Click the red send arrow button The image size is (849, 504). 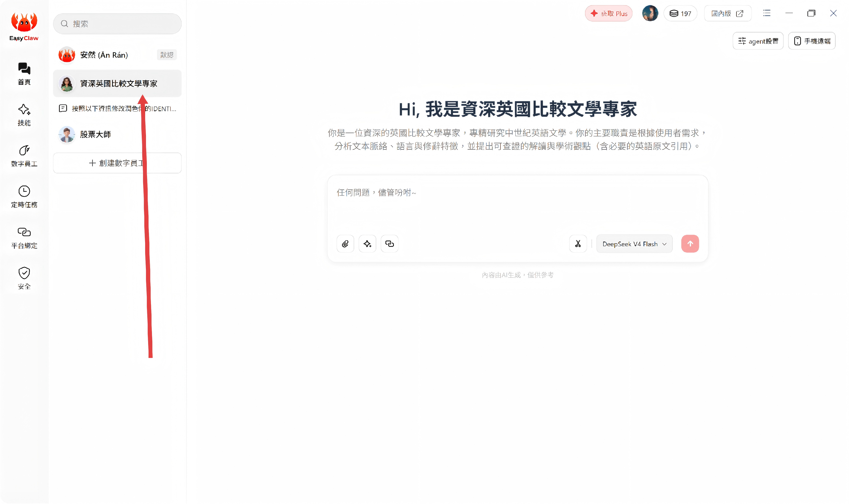(x=690, y=244)
